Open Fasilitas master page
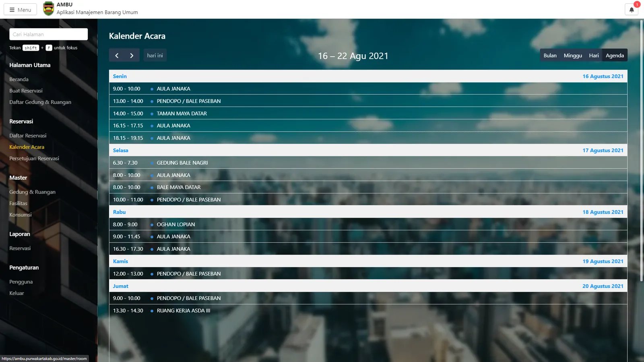This screenshot has width=644, height=362. (19, 203)
